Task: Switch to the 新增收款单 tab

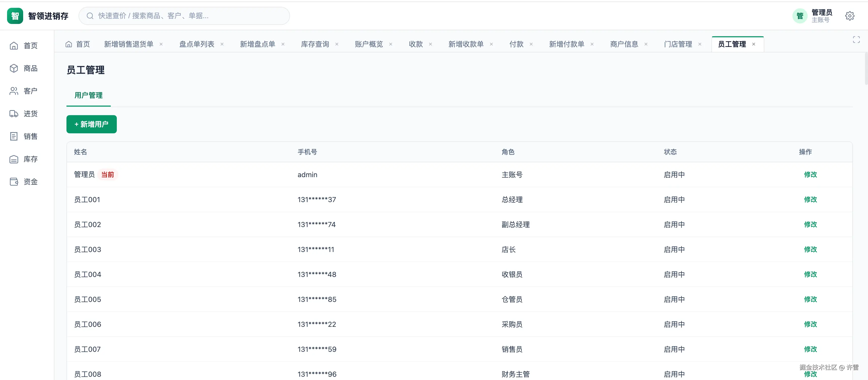Action: point(466,44)
